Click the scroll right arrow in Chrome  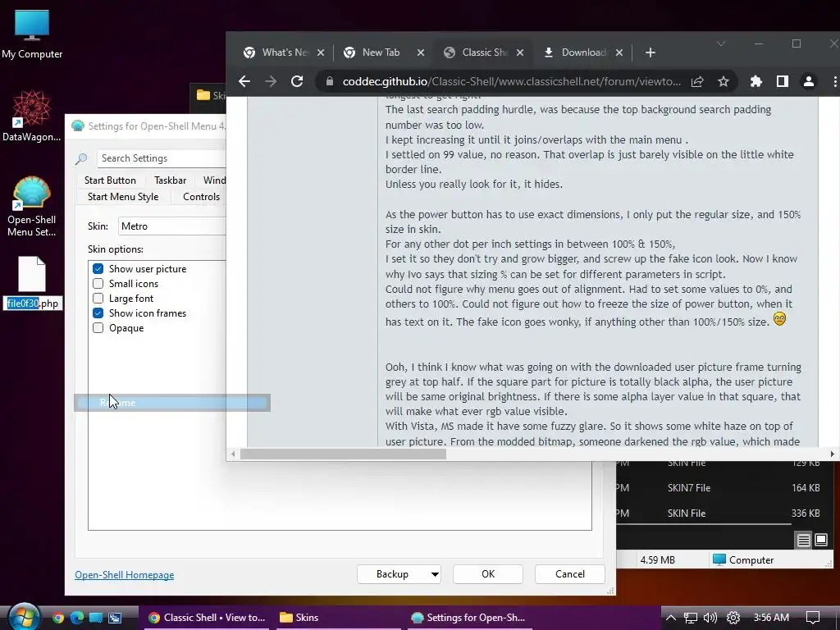click(832, 454)
